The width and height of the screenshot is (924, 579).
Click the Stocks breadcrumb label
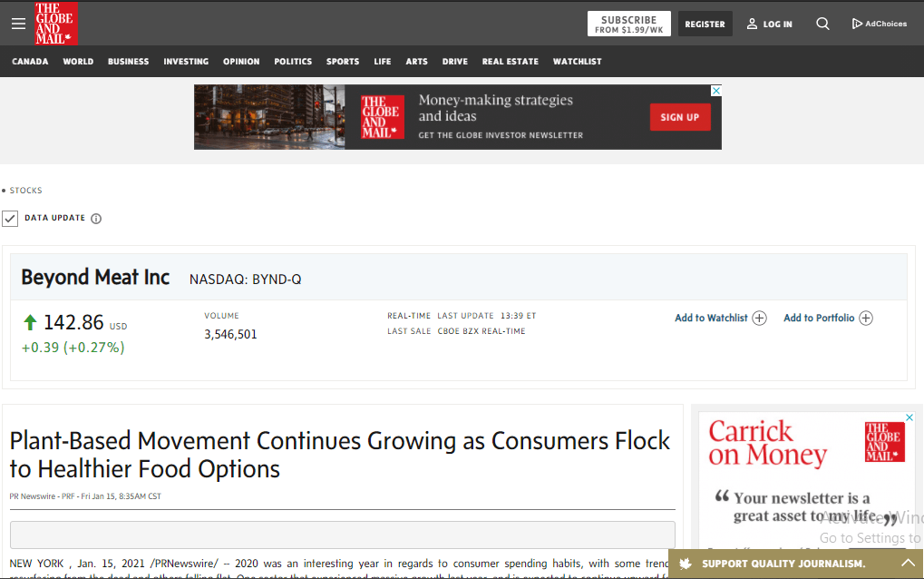[26, 191]
